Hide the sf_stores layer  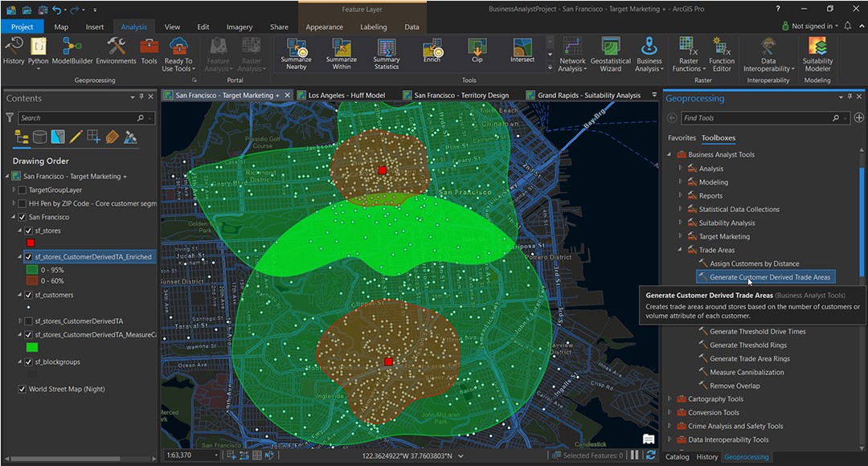(x=28, y=231)
